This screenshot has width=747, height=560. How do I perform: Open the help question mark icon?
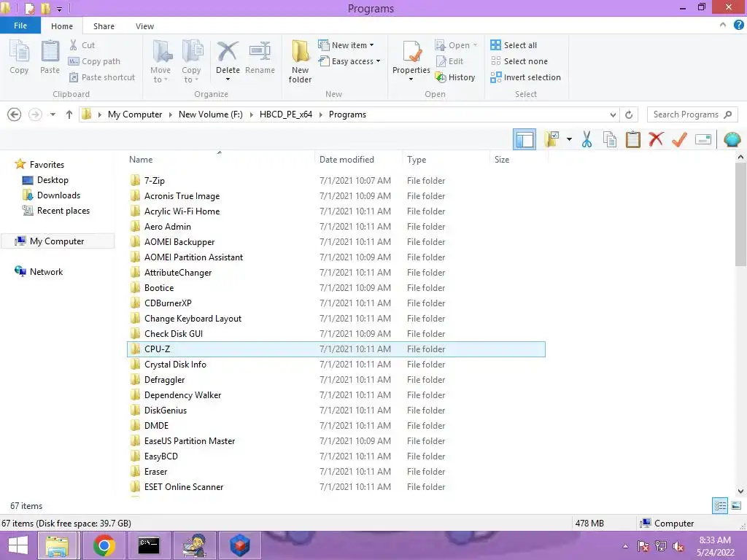[738, 26]
